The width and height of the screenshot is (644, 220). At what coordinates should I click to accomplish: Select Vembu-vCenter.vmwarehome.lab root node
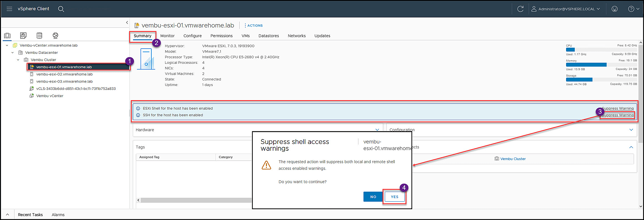(x=49, y=45)
